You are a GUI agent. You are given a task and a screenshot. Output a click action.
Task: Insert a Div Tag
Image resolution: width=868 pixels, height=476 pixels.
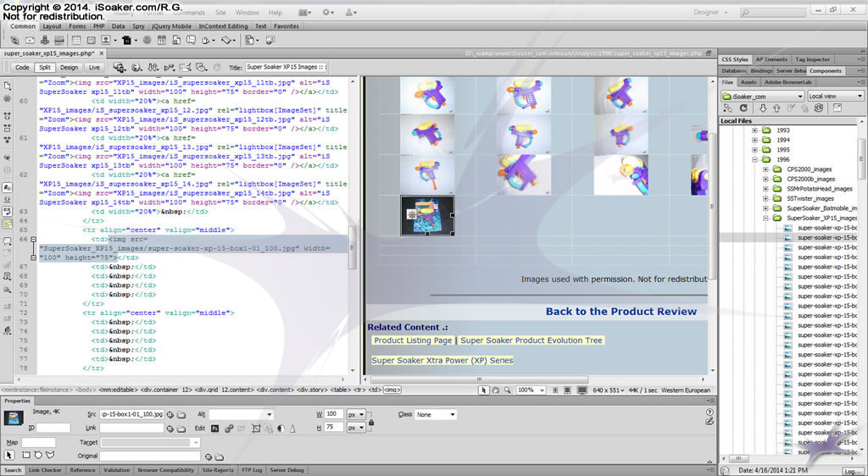(x=91, y=41)
